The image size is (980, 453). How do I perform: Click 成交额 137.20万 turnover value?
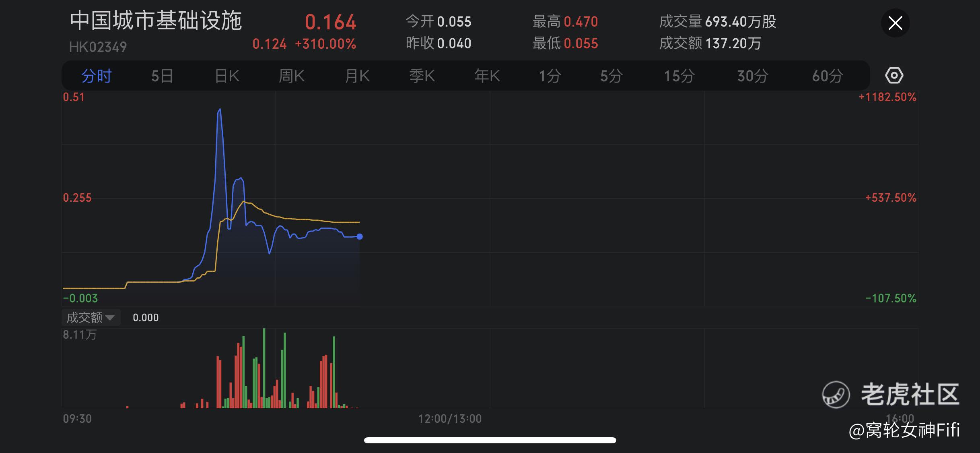710,43
